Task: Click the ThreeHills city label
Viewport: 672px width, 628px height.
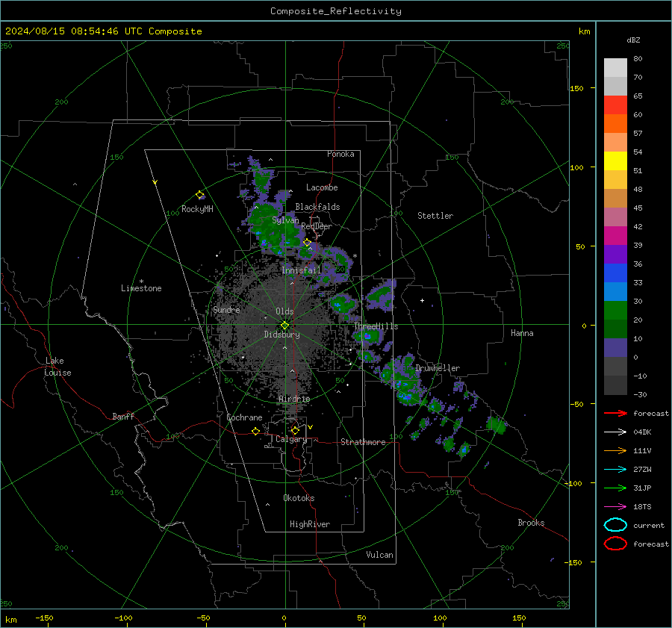Action: pos(376,326)
